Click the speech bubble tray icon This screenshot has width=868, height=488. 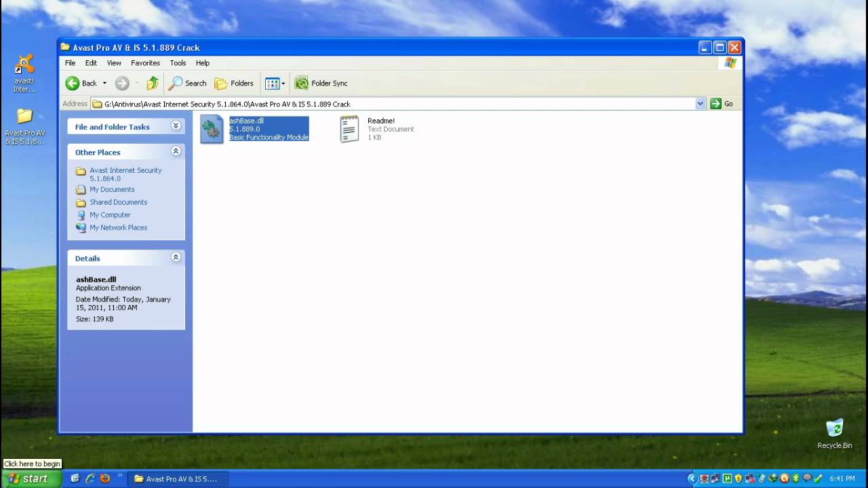[807, 479]
